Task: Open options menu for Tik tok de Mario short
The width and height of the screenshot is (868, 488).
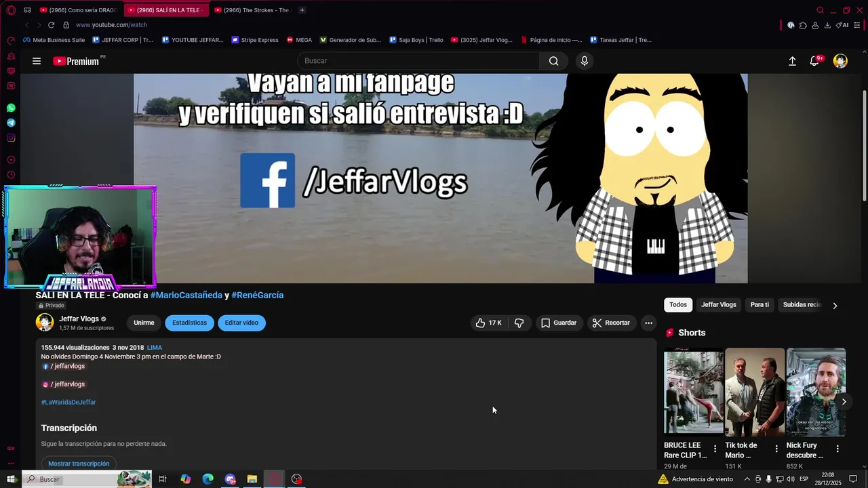Action: [776, 449]
